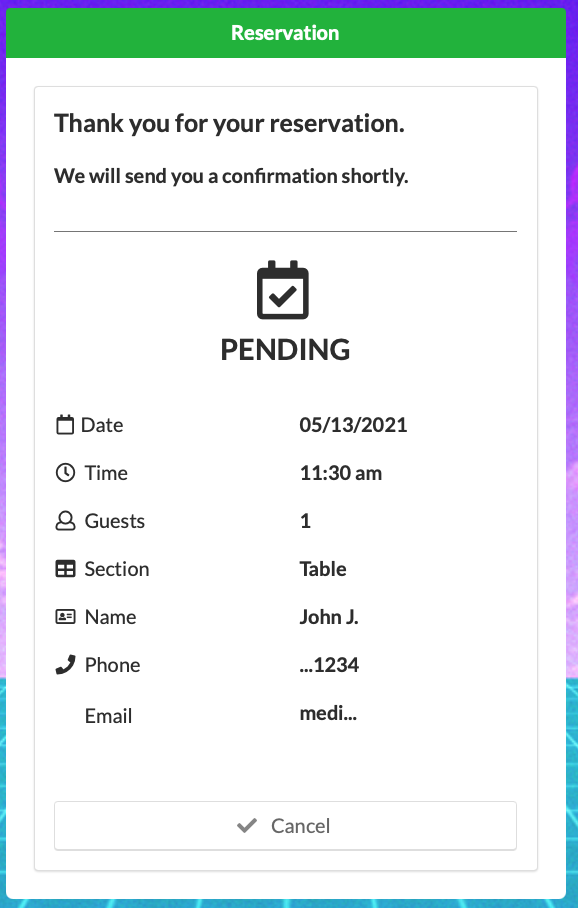Click the checkmark icon in Cancel button
The height and width of the screenshot is (908, 578).
click(247, 825)
